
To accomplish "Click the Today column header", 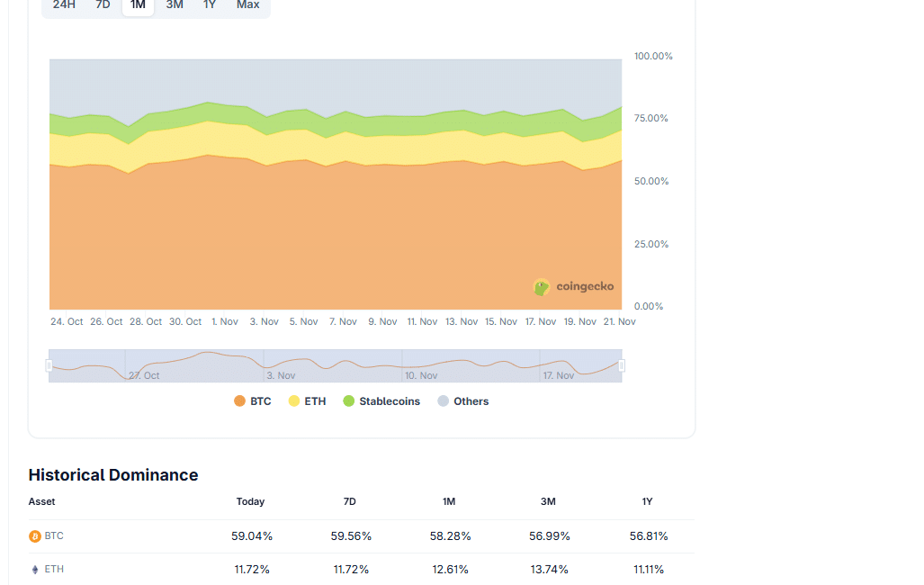I will [x=250, y=502].
